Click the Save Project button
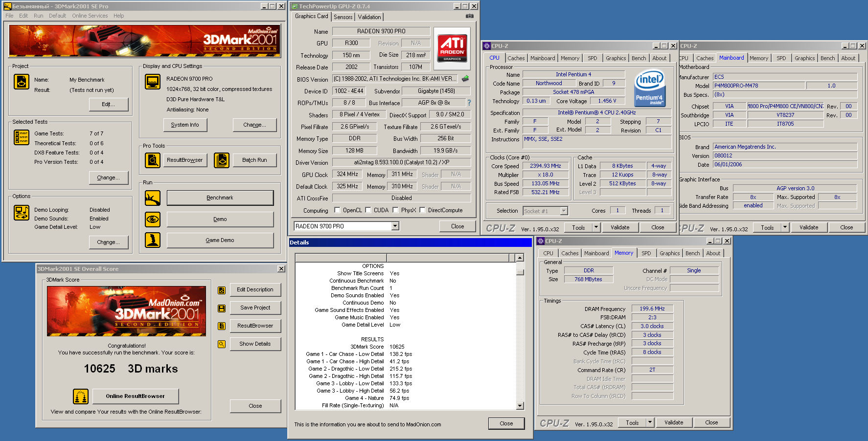This screenshot has width=868, height=441. pos(255,308)
